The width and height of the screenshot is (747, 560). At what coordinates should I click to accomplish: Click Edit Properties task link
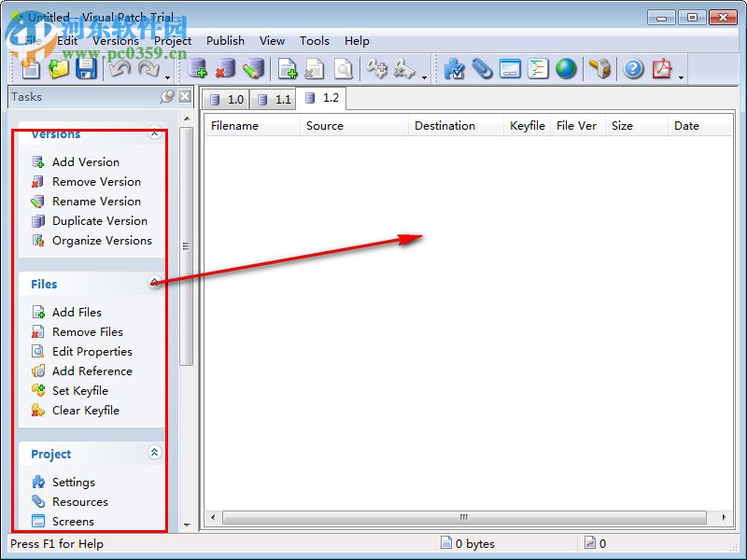point(92,352)
